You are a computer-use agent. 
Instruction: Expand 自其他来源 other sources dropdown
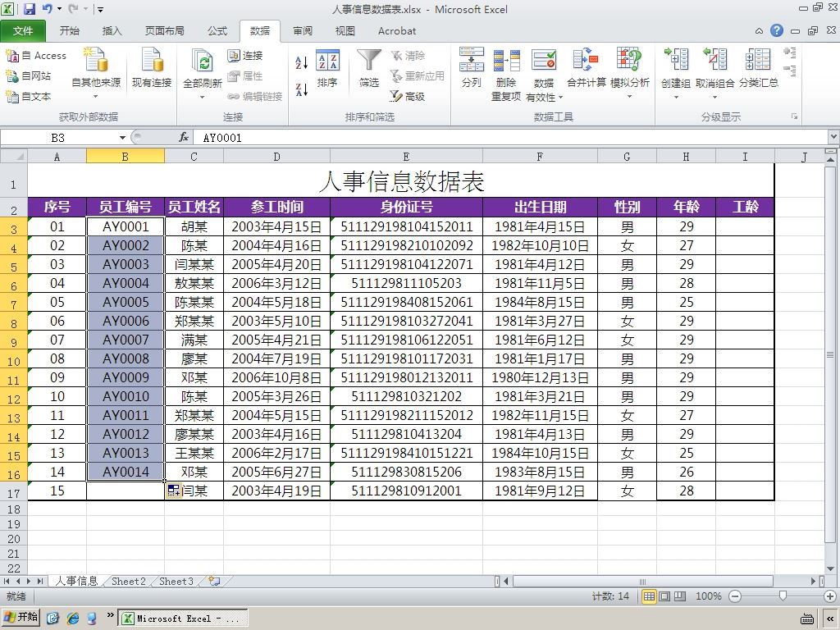pyautogui.click(x=96, y=97)
